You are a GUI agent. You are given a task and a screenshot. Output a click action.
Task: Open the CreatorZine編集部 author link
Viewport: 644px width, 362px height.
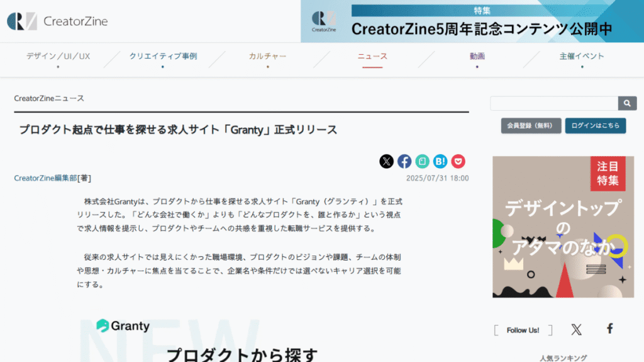45,178
